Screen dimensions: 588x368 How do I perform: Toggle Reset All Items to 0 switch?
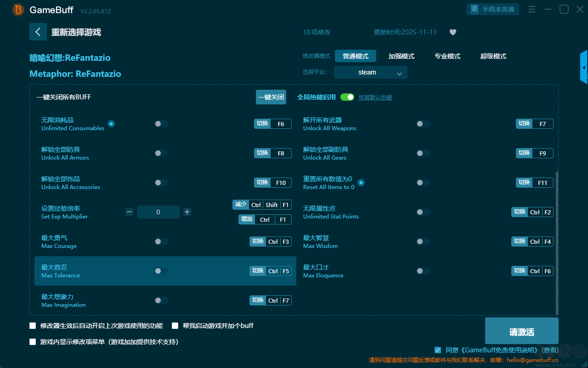click(x=423, y=183)
